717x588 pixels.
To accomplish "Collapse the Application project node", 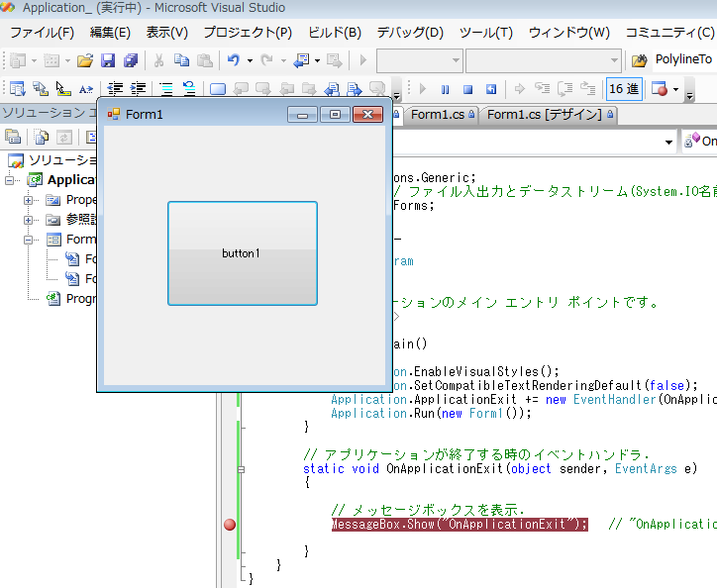I will coord(9,180).
